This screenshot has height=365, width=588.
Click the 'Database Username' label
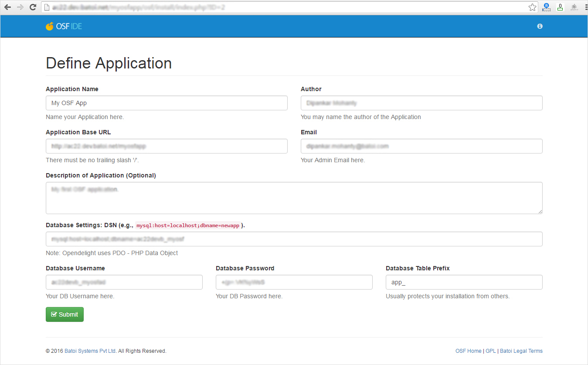coord(75,268)
